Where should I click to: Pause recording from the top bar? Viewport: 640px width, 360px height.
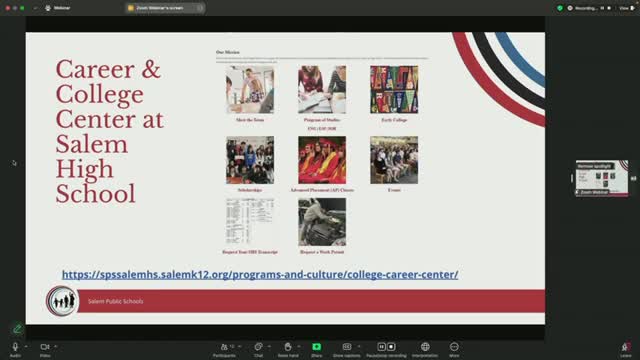click(x=602, y=8)
